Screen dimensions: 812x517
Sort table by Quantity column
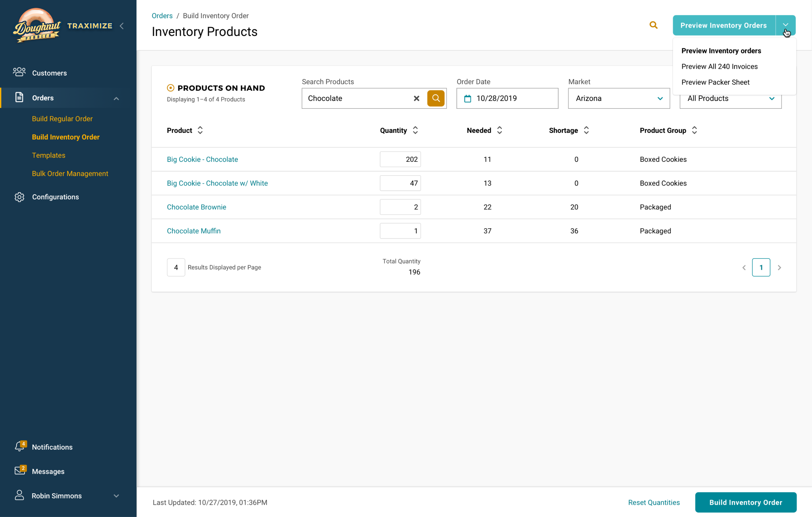415,130
